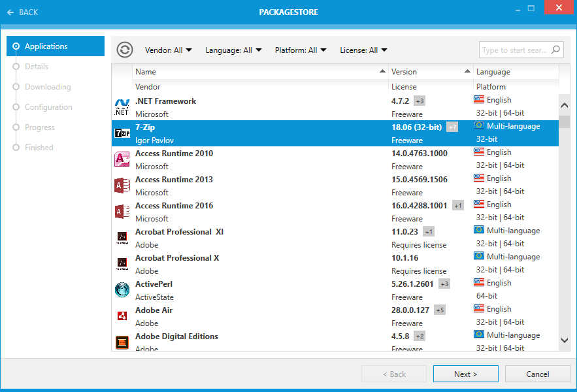The image size is (577, 392).
Task: Sort list by Name column header
Action: coord(260,72)
